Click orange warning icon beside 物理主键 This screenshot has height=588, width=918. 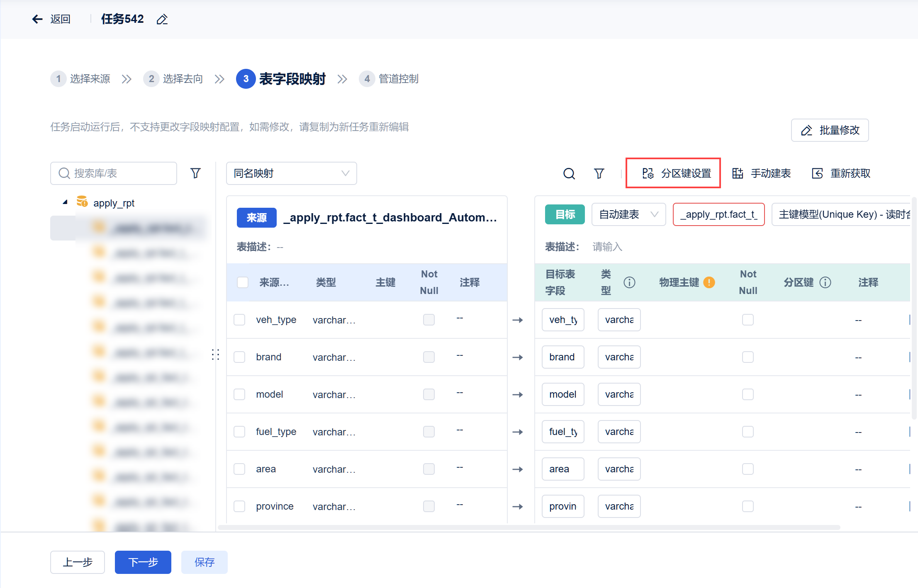click(x=709, y=282)
